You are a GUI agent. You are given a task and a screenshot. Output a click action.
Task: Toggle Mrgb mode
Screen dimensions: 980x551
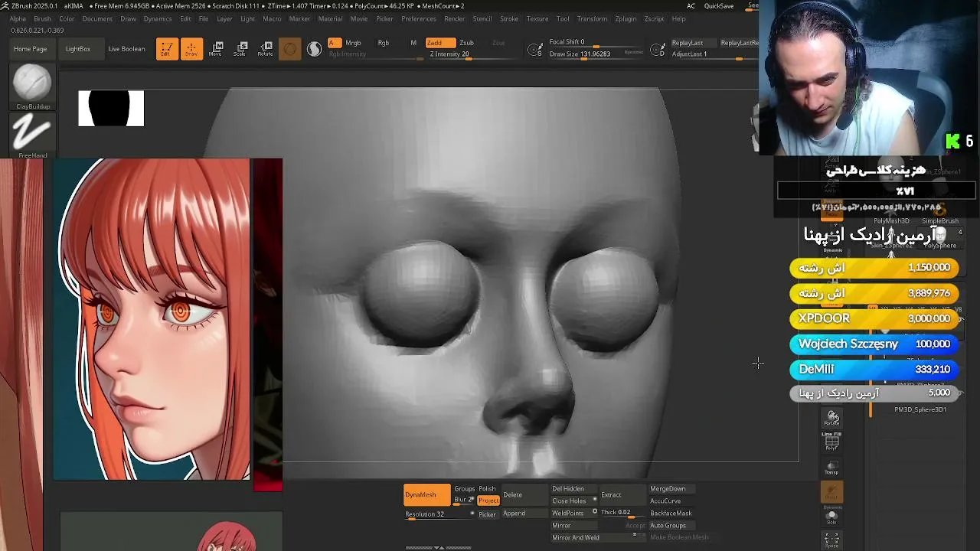353,43
